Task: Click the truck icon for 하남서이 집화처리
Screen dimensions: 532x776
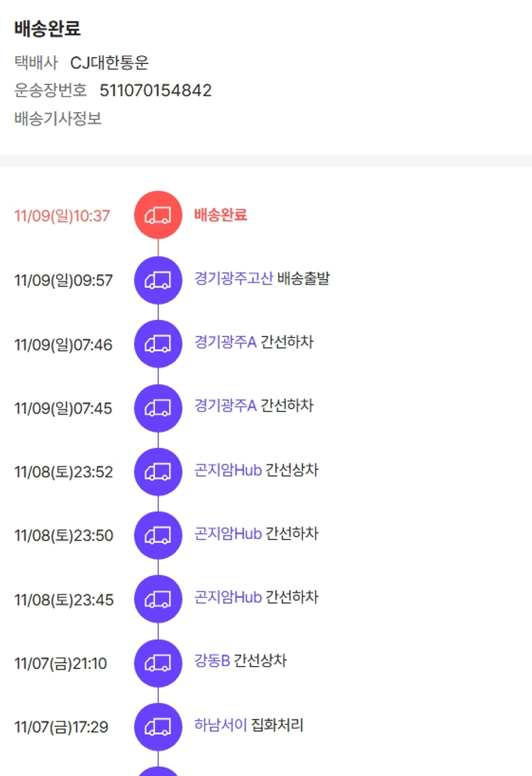Action: tap(157, 727)
